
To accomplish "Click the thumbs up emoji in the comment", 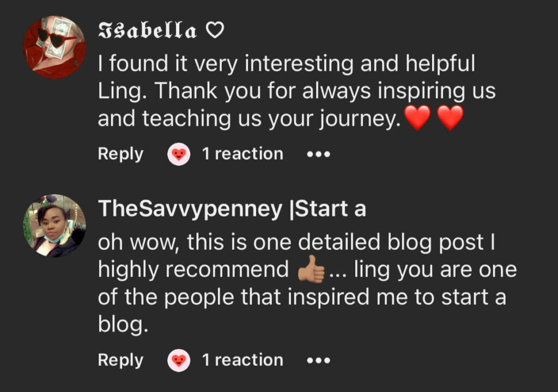I will [x=311, y=270].
